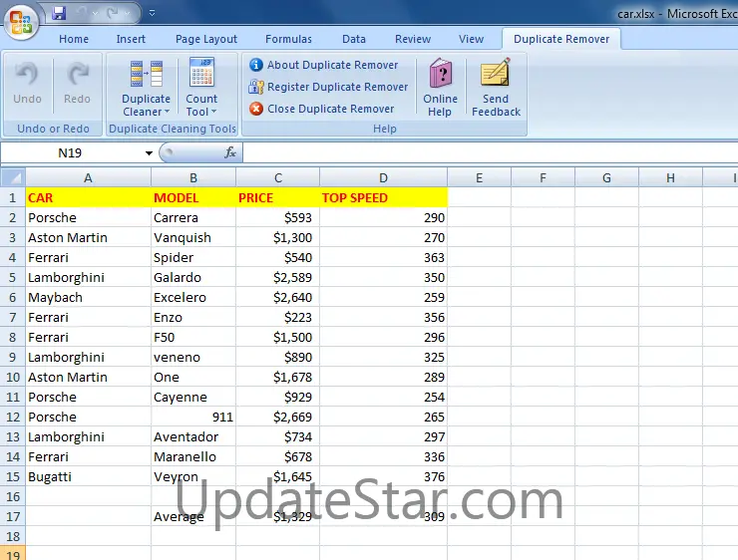Open Send Feedback notepad icon
This screenshot has height=560, width=738.
tap(496, 72)
